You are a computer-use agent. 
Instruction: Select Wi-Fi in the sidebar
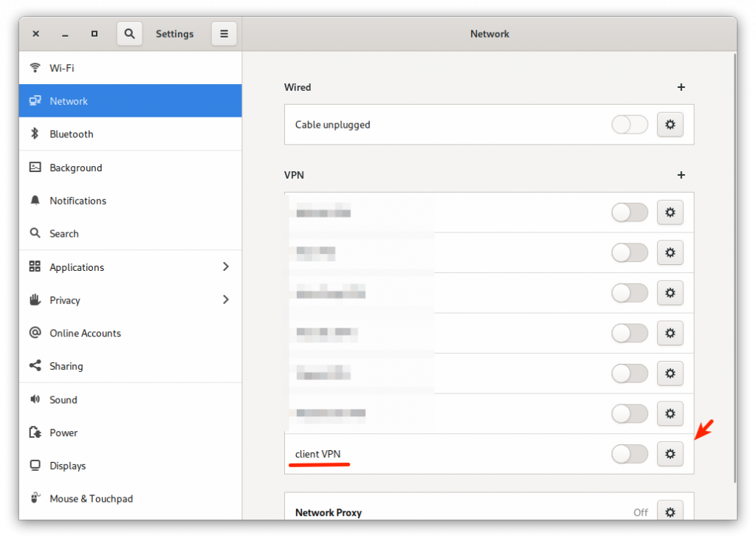coord(62,68)
